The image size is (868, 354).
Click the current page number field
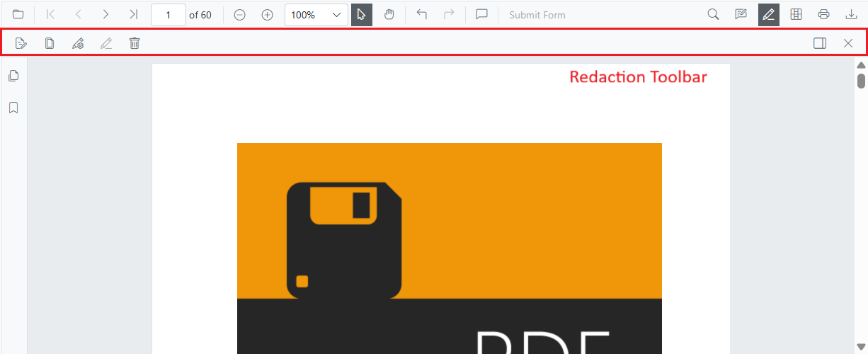click(x=169, y=15)
